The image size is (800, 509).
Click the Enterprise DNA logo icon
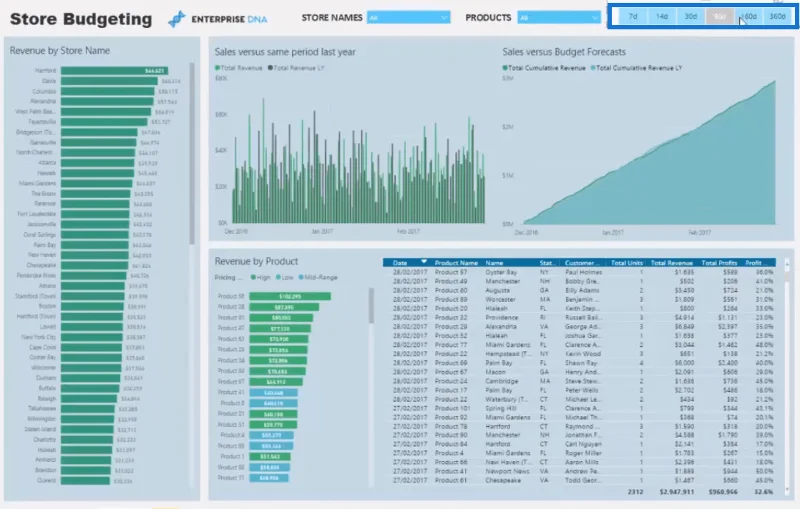177,19
